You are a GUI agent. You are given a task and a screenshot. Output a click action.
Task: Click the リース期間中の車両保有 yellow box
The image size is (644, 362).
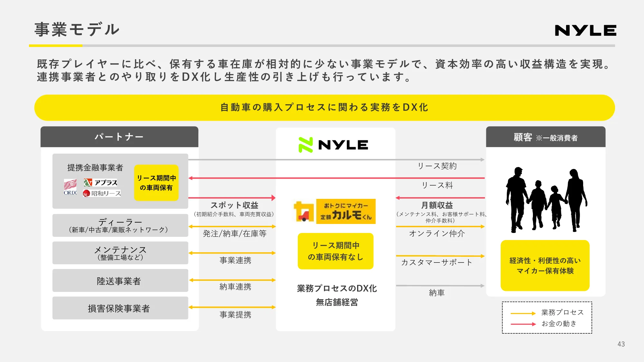point(156,183)
